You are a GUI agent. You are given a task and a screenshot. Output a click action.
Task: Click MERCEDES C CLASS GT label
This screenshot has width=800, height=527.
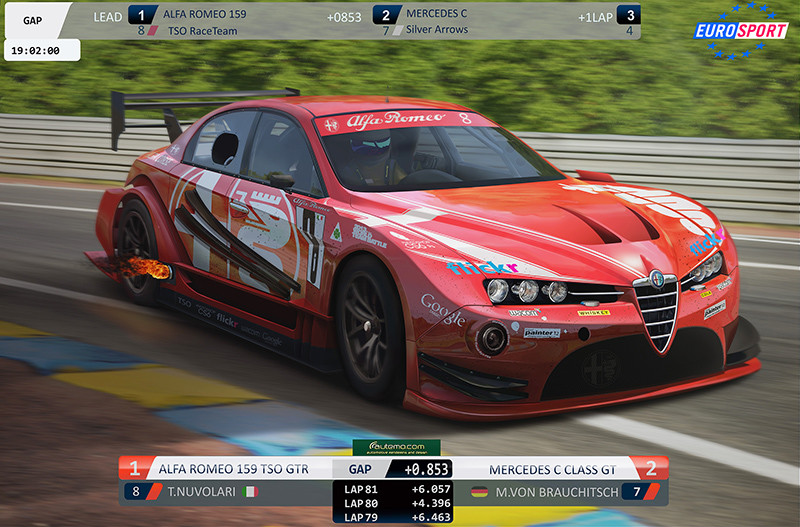tap(553, 470)
